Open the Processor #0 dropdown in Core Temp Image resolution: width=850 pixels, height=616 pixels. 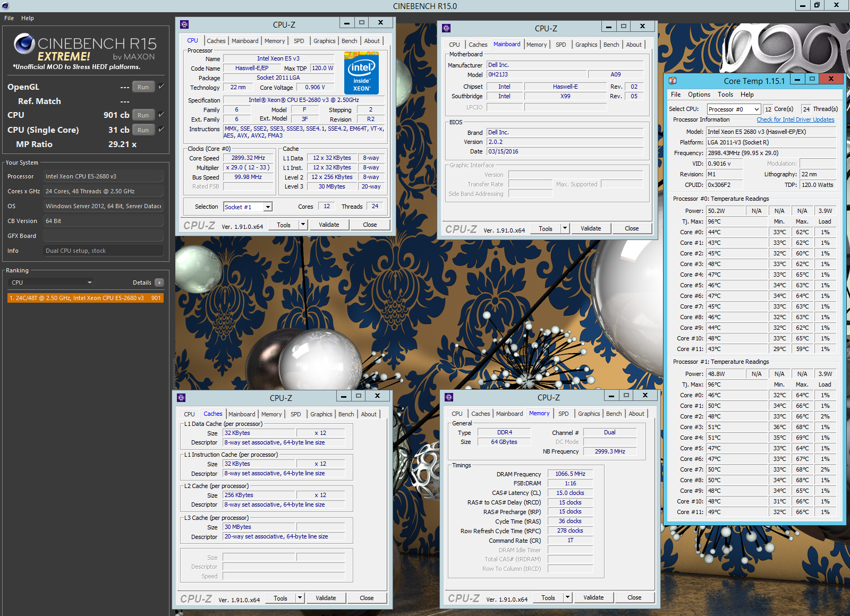734,109
